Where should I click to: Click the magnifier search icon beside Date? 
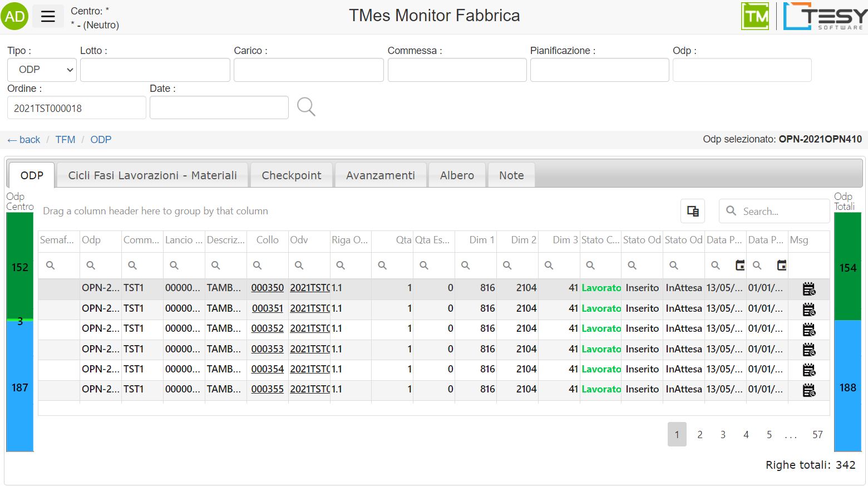pos(306,106)
